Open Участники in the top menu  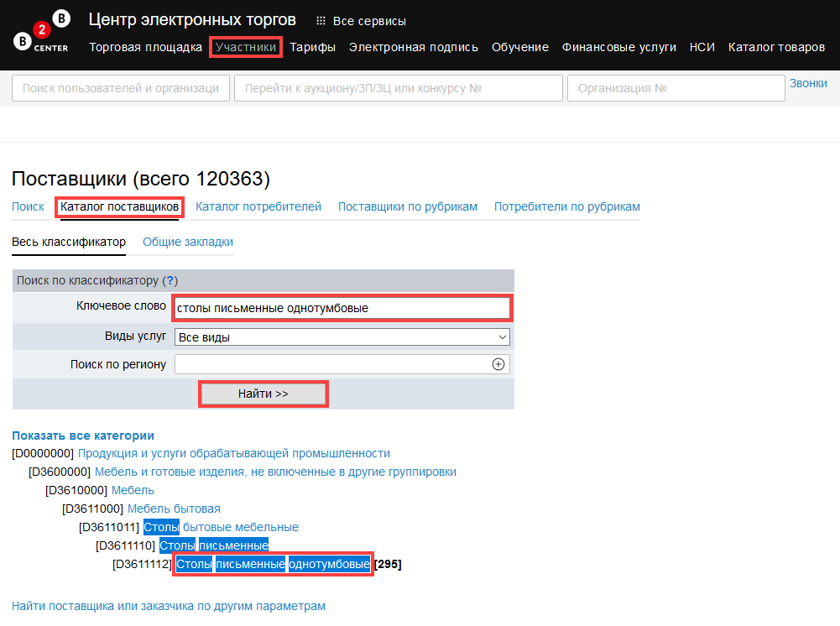click(245, 47)
